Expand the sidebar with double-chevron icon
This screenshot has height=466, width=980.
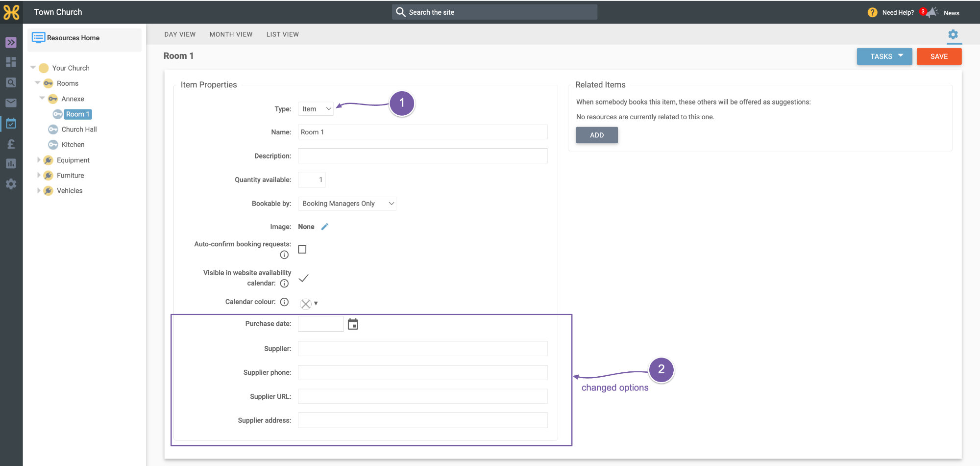(11, 43)
